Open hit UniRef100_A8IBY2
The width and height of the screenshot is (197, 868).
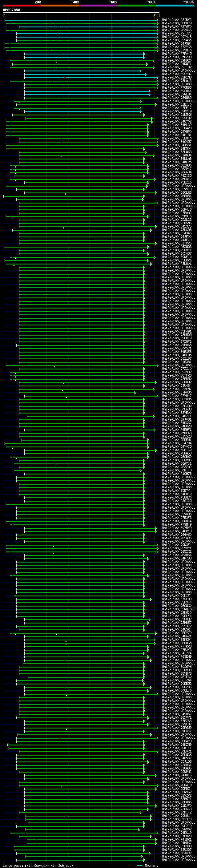[176, 20]
